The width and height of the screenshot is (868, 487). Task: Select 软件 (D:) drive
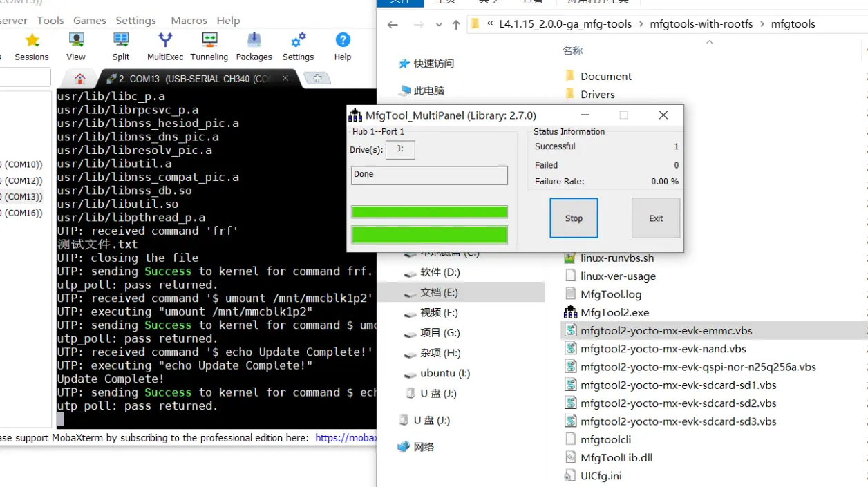point(440,273)
